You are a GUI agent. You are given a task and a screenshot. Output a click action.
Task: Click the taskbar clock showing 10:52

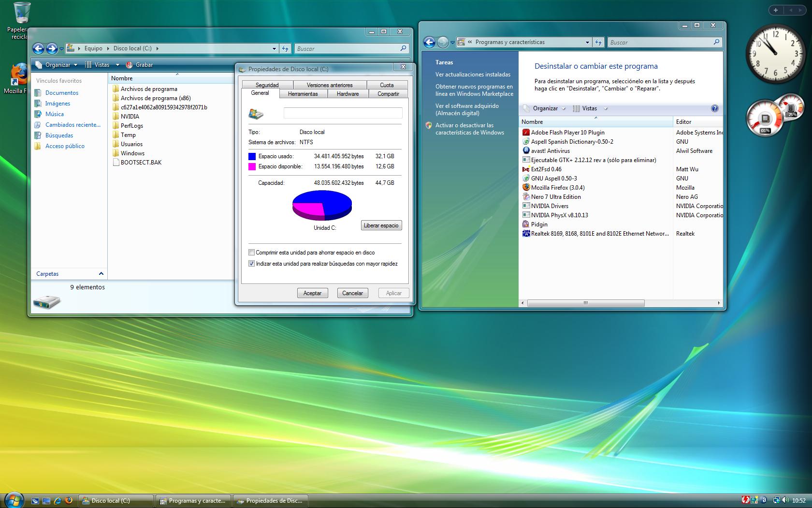(x=799, y=501)
